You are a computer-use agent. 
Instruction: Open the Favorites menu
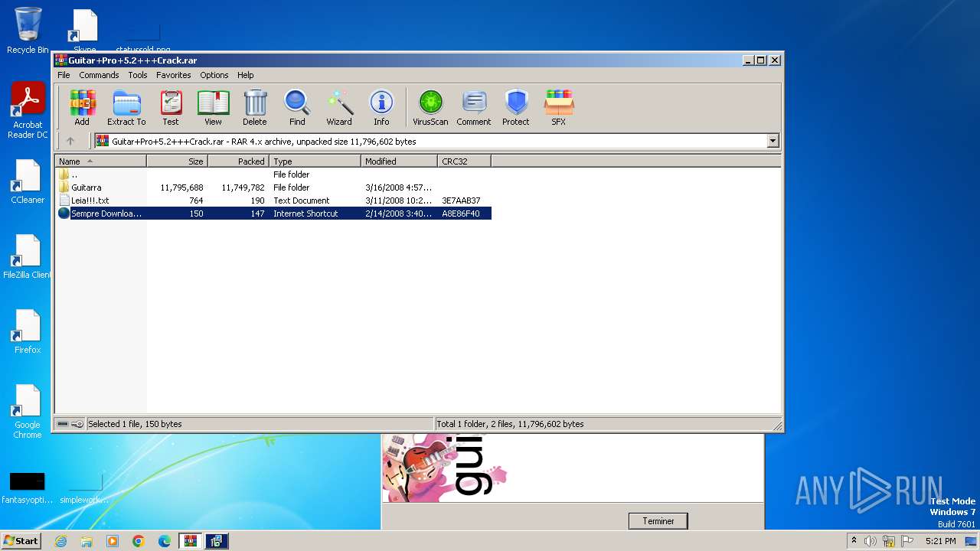click(174, 75)
